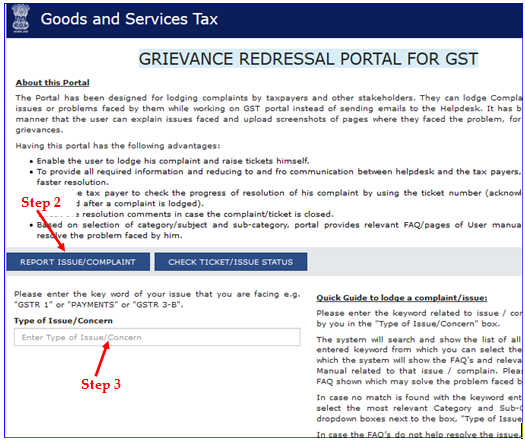Click the national emblem logo in header

tap(20, 18)
